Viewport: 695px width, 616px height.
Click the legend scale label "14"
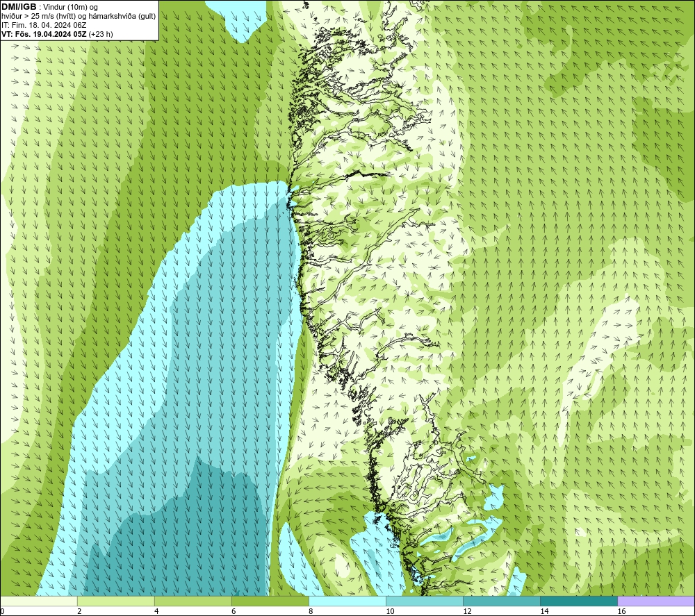544,612
